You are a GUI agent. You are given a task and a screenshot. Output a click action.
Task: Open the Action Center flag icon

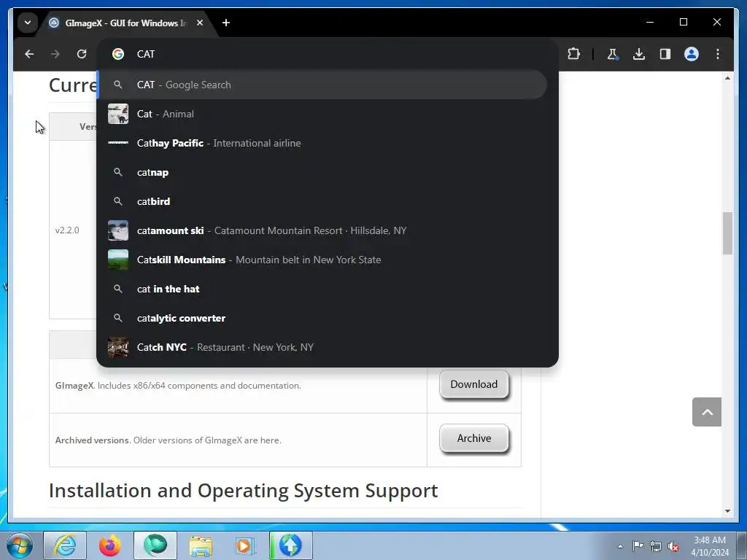pos(638,545)
